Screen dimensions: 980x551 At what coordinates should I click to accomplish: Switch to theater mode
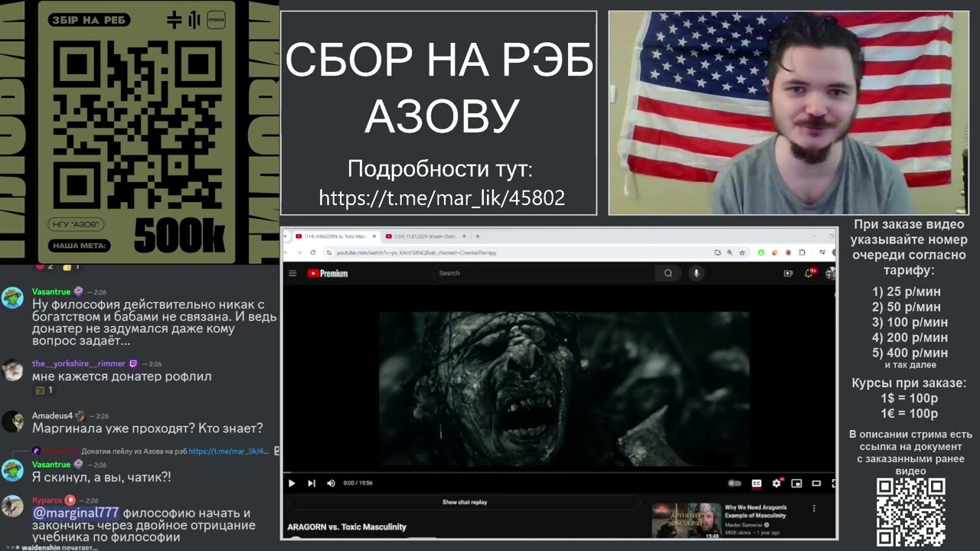[x=816, y=483]
